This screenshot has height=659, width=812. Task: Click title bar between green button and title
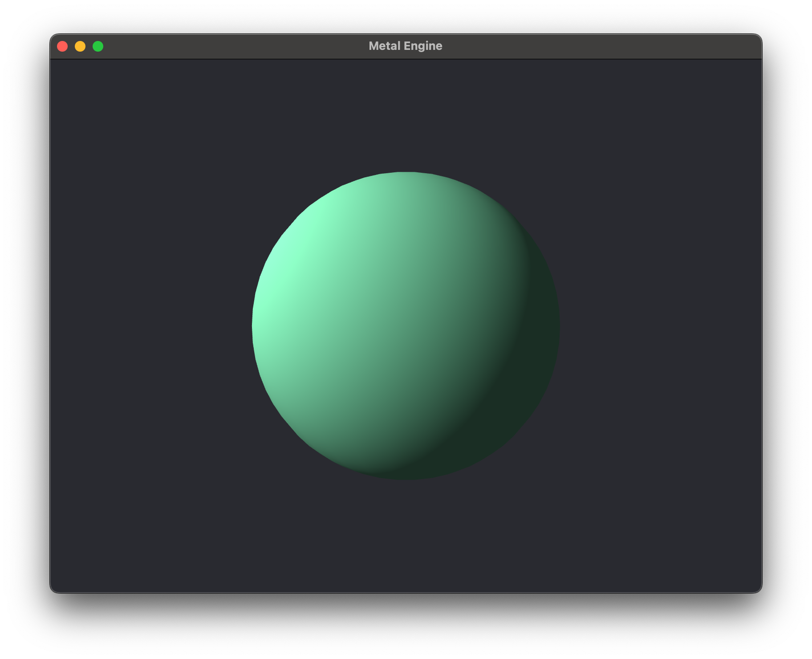pos(231,46)
